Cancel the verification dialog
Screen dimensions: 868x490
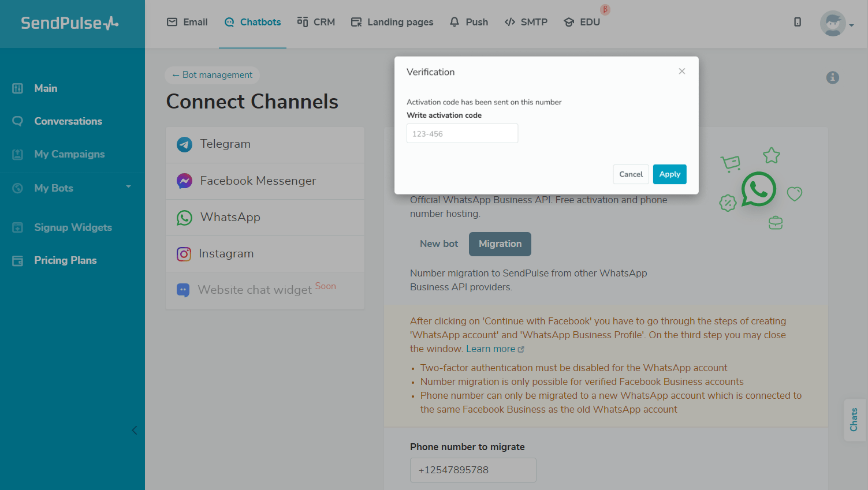coord(631,174)
